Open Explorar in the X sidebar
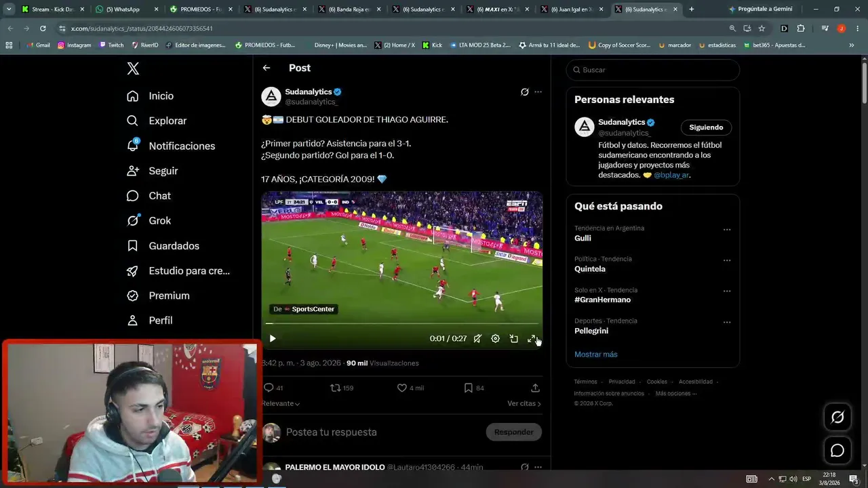 [x=157, y=121]
